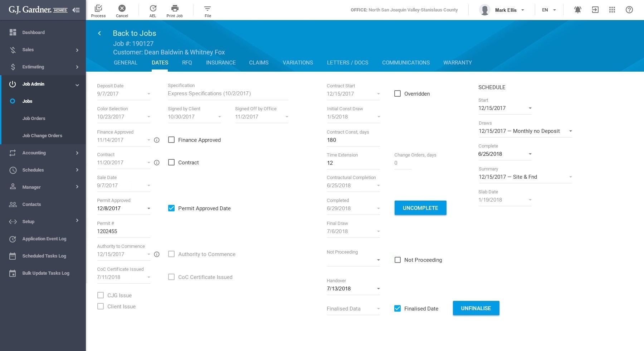Expand the Draws schedule dropdown
Viewport: 644px width, 351px height.
tap(570, 131)
